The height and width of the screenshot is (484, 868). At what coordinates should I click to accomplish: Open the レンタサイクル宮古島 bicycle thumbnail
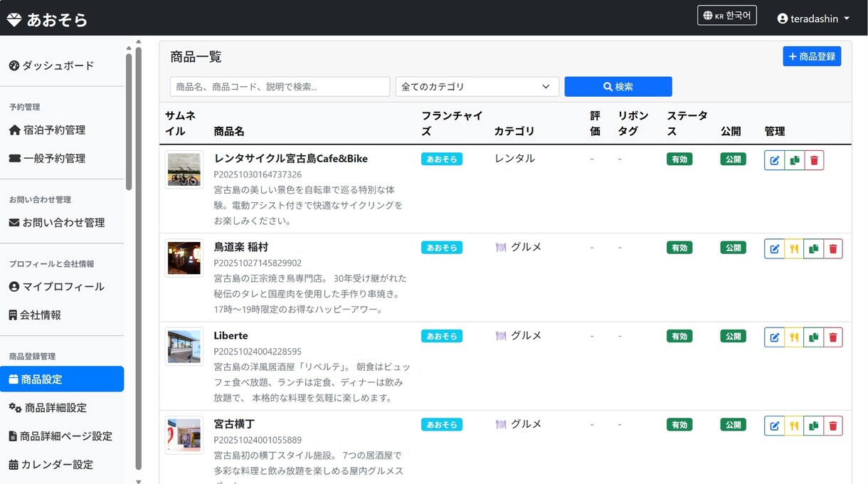(184, 169)
